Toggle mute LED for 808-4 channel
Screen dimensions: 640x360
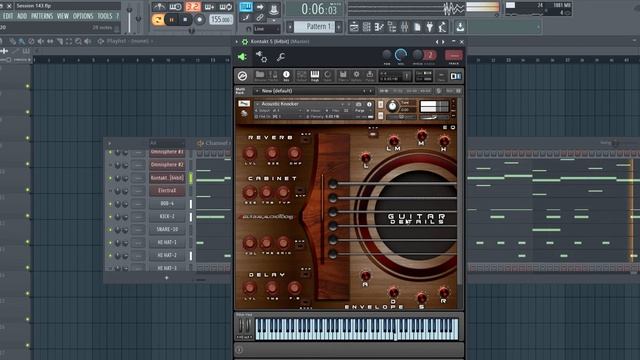click(110, 204)
